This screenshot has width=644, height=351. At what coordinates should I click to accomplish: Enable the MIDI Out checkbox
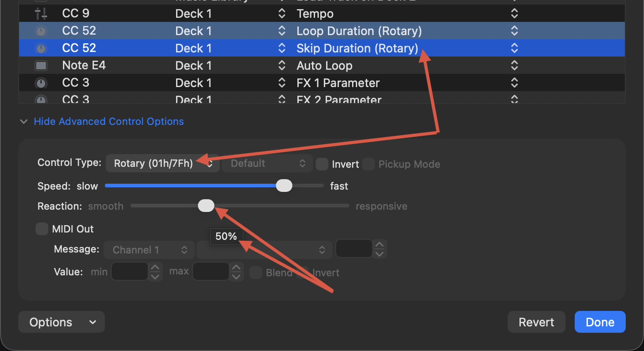point(42,229)
